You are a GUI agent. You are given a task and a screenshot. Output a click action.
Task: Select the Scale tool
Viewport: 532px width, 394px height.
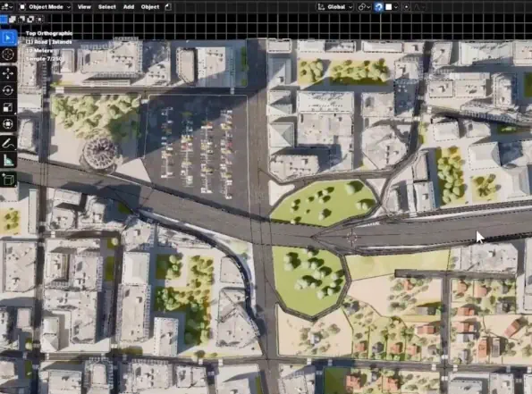coord(8,107)
